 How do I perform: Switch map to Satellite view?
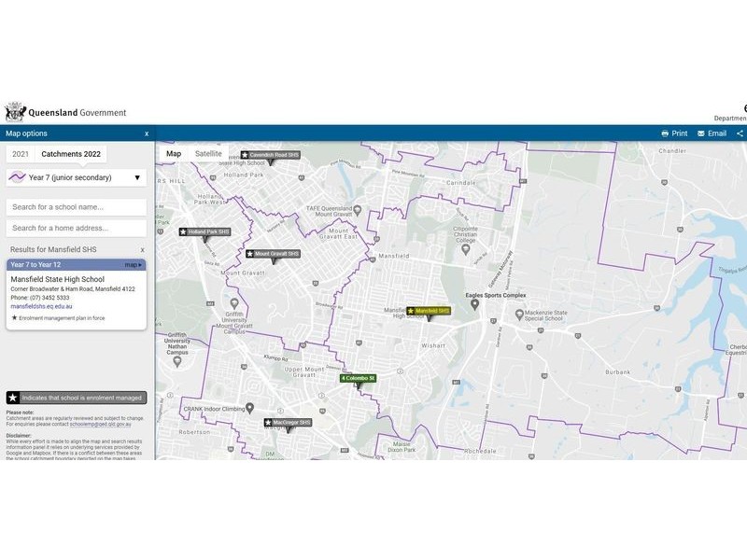pos(208,153)
